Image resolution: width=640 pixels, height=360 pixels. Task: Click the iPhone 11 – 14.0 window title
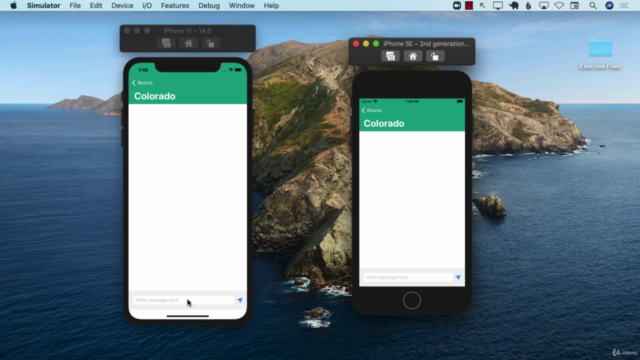click(187, 31)
